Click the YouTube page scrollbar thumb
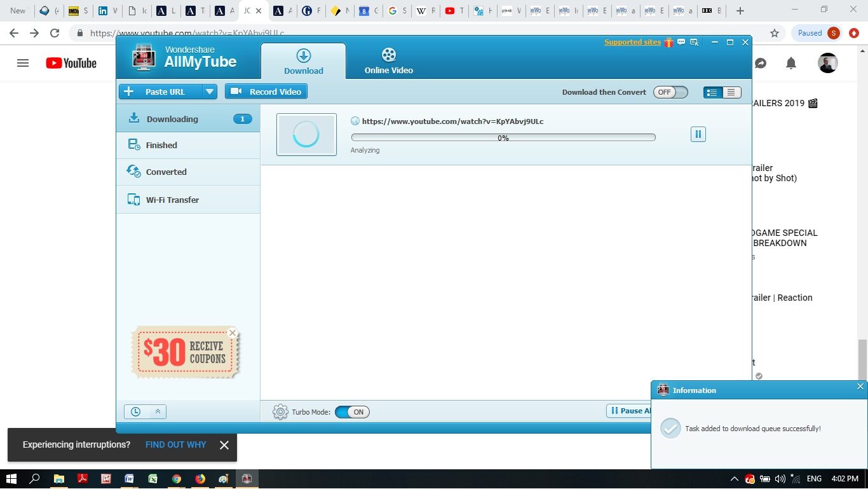Viewport: 868px width, 489px height. [862, 360]
